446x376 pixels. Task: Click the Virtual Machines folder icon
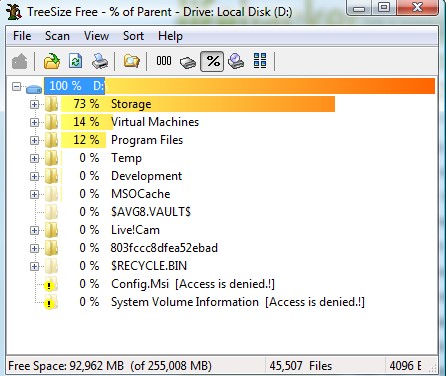(x=51, y=122)
